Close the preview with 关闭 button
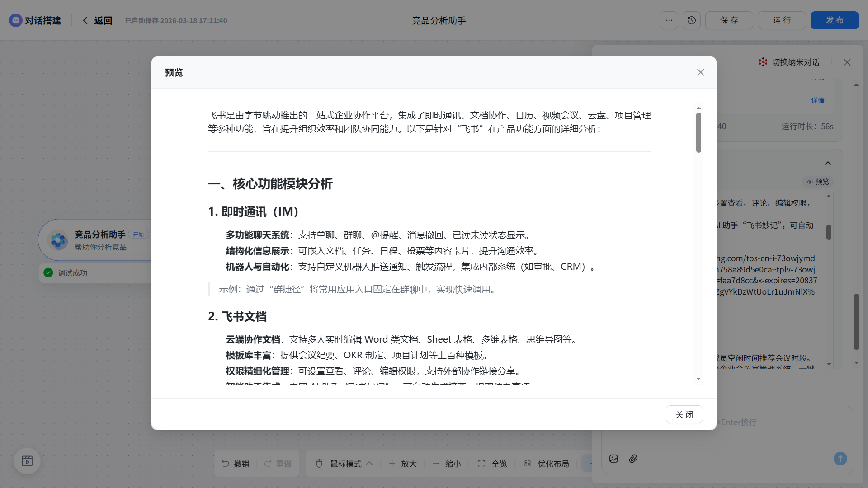Image resolution: width=868 pixels, height=488 pixels. (x=684, y=414)
